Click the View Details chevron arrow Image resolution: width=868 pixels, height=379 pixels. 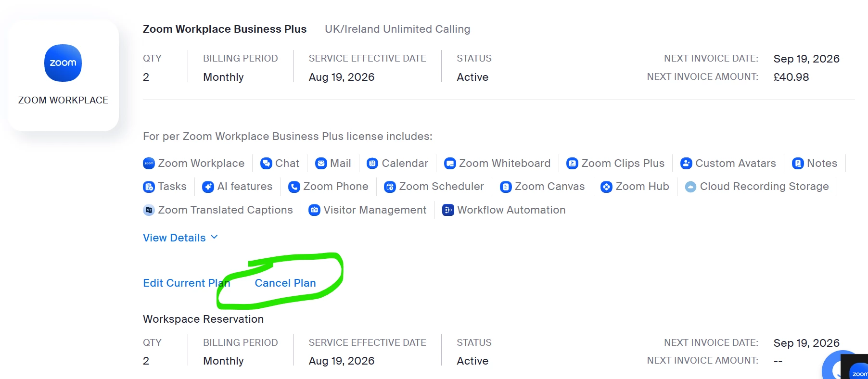click(x=214, y=237)
